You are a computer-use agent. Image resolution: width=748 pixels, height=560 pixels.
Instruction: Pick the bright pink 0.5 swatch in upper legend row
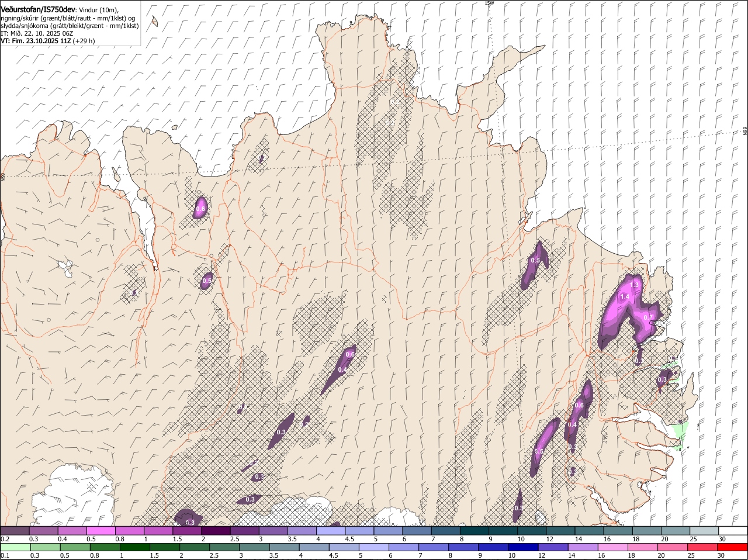[x=101, y=531]
